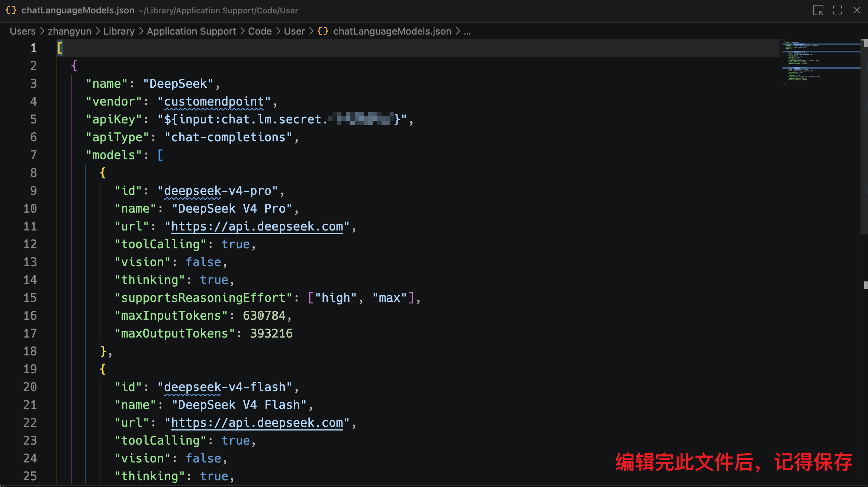
Task: Click line number 18 in the gutter
Action: 30,351
